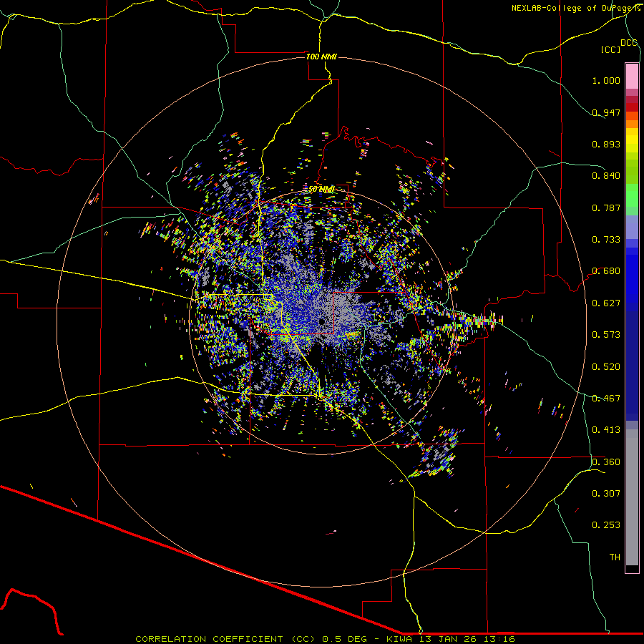This screenshot has width=644, height=644.
Task: Click the 0.627 scale value
Action: [606, 303]
